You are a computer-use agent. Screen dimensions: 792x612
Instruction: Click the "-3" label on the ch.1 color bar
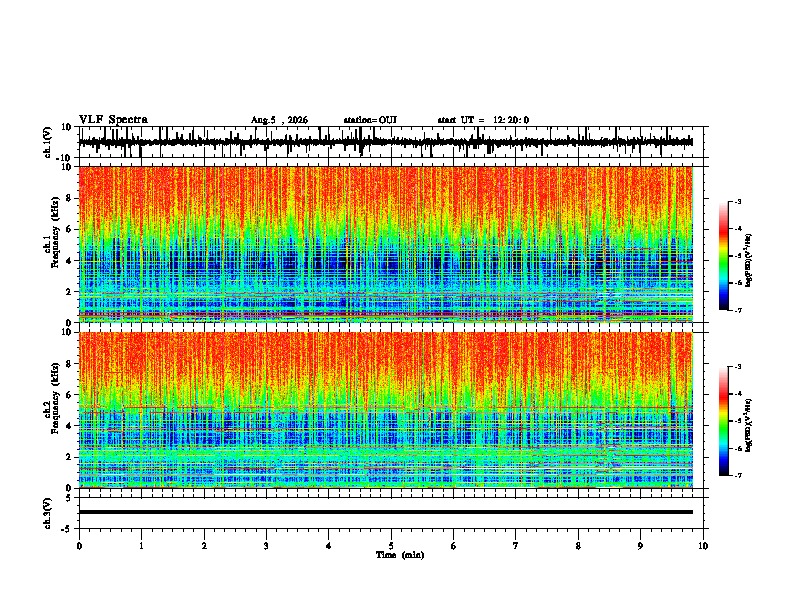point(738,202)
